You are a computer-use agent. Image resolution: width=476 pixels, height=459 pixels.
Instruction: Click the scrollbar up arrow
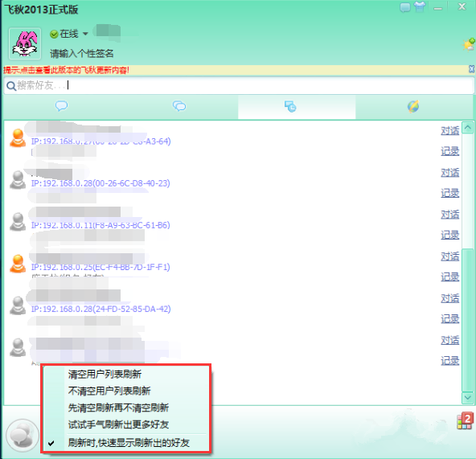tap(468, 128)
